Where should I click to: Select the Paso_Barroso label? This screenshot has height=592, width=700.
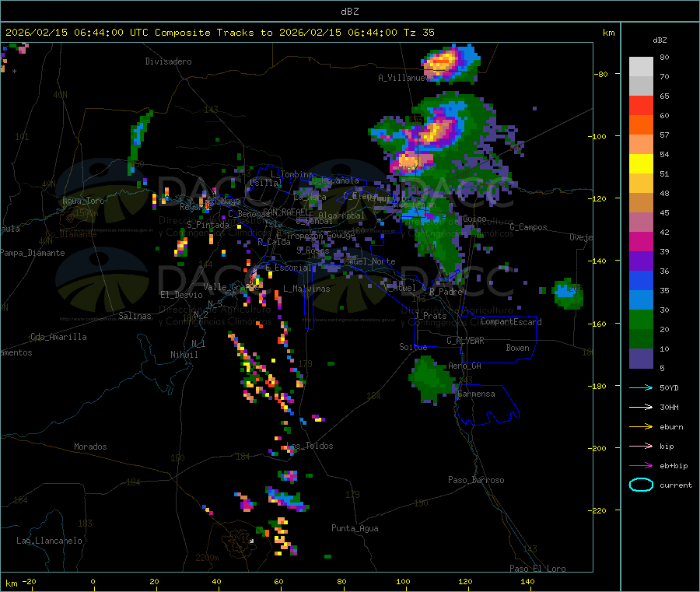(476, 481)
